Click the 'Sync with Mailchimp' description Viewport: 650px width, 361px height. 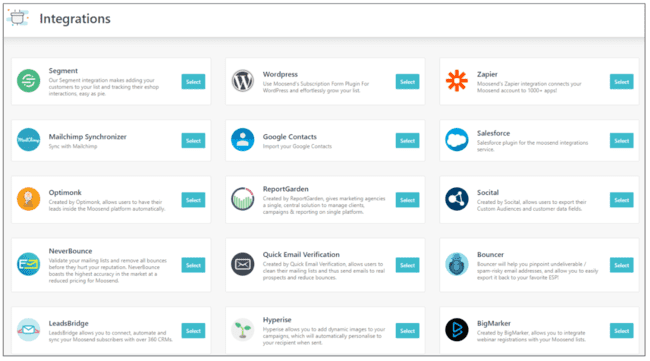73,146
